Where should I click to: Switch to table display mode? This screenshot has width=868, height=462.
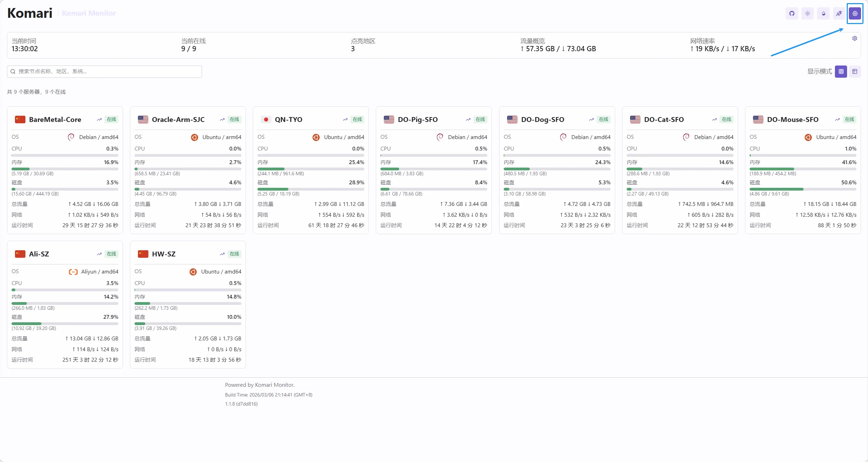(855, 71)
